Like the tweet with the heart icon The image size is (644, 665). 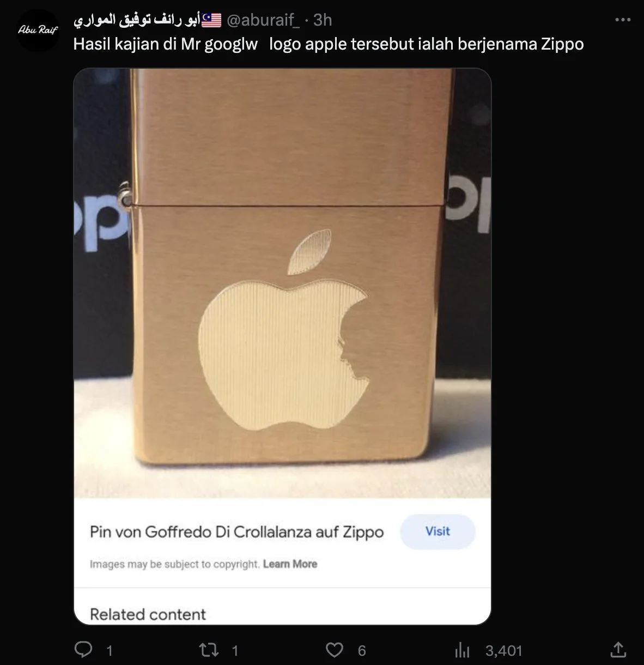(334, 650)
